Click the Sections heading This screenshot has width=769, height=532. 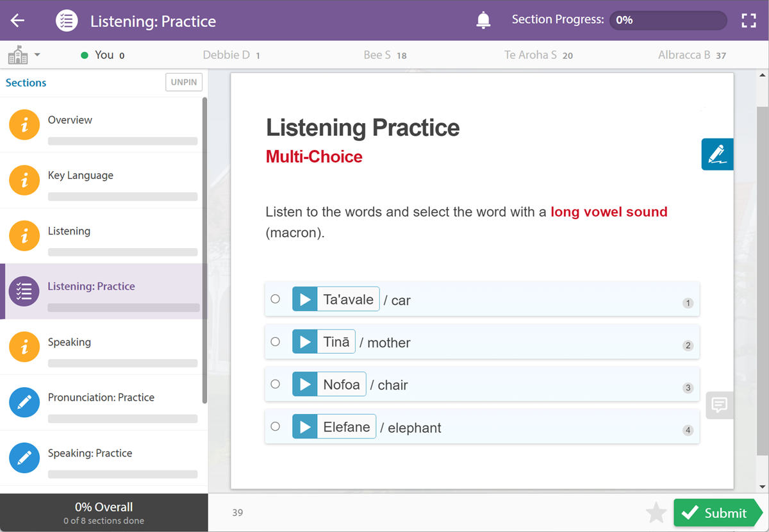coord(26,83)
